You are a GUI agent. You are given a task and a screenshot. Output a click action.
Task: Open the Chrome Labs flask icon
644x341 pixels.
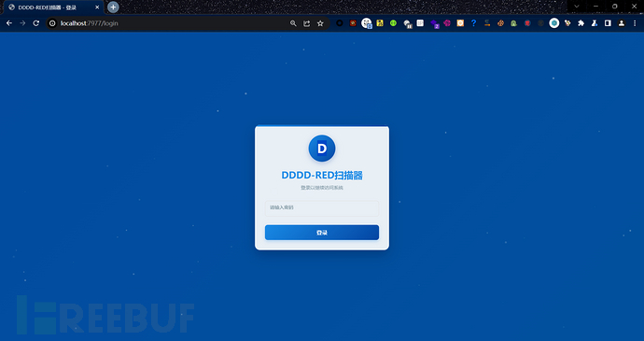(x=595, y=23)
